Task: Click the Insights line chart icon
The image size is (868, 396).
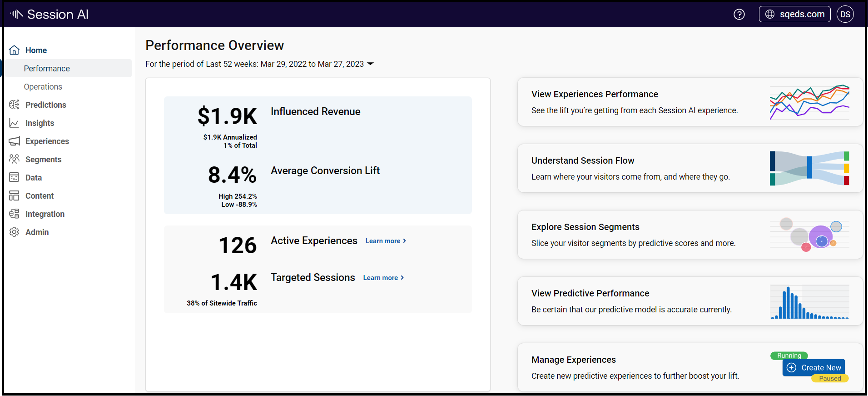Action: 15,123
